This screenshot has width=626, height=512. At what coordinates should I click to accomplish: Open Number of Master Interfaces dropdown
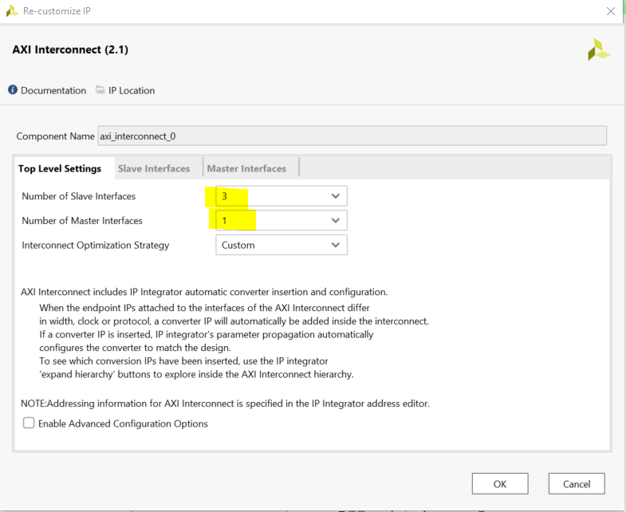click(281, 220)
